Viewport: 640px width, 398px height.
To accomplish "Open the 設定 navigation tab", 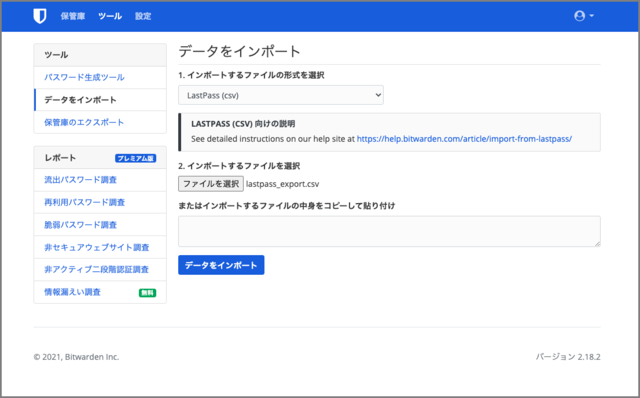I will pos(143,16).
